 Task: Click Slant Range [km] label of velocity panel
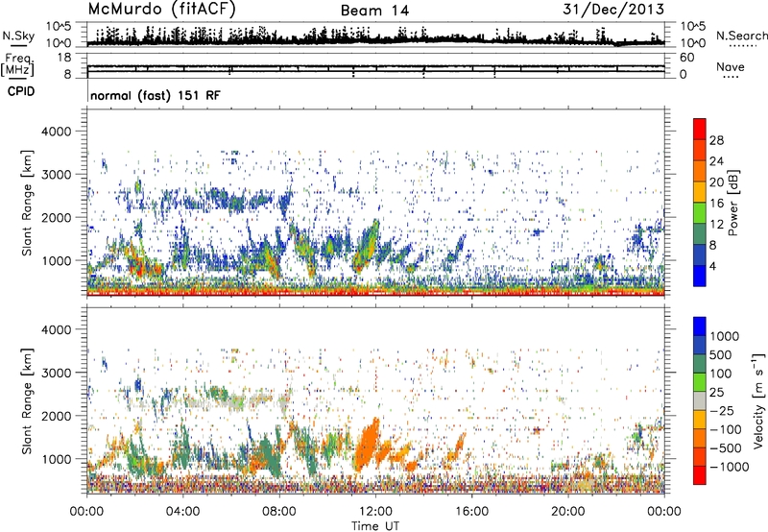[27, 401]
